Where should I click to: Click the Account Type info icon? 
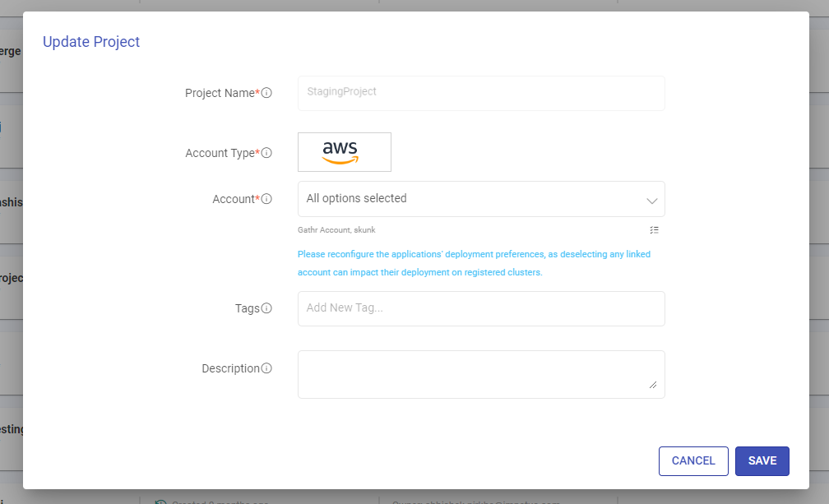pos(266,153)
